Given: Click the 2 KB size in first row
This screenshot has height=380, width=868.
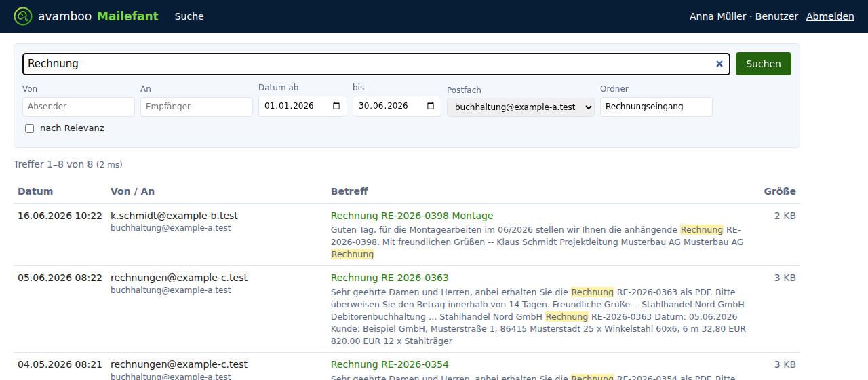Looking at the screenshot, I should click(x=785, y=216).
